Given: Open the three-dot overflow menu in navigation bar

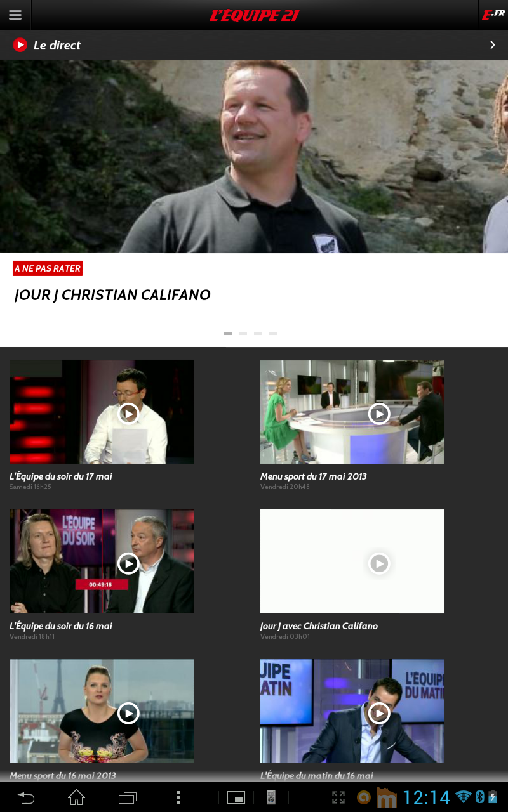Looking at the screenshot, I should tap(178, 797).
